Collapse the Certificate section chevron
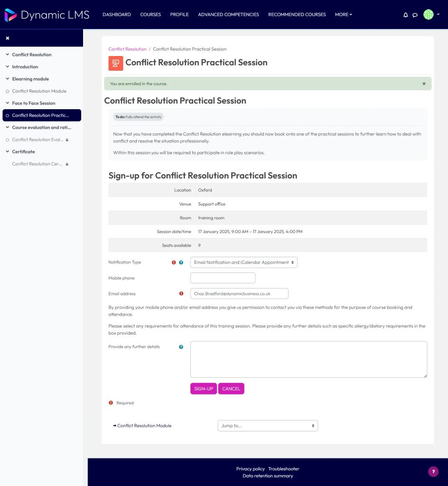Image resolution: width=448 pixels, height=486 pixels. click(x=8, y=151)
